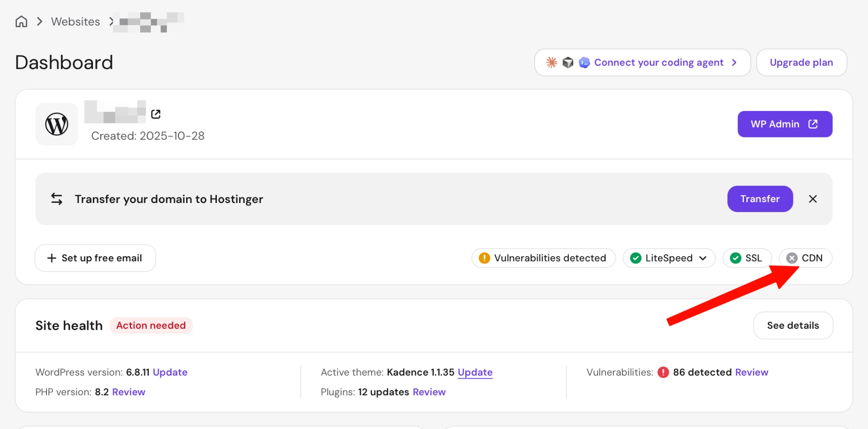Expand the LiteSpeed dropdown
The width and height of the screenshot is (868, 429).
click(669, 258)
